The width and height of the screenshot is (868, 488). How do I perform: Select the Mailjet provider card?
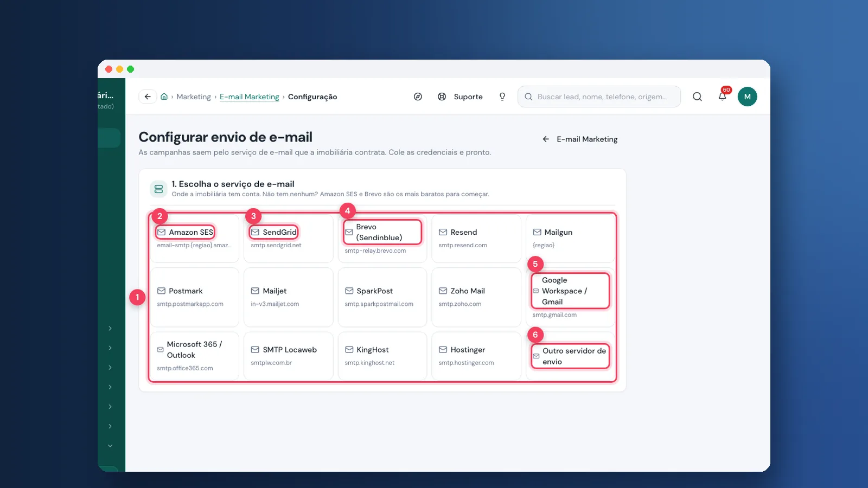tap(288, 297)
